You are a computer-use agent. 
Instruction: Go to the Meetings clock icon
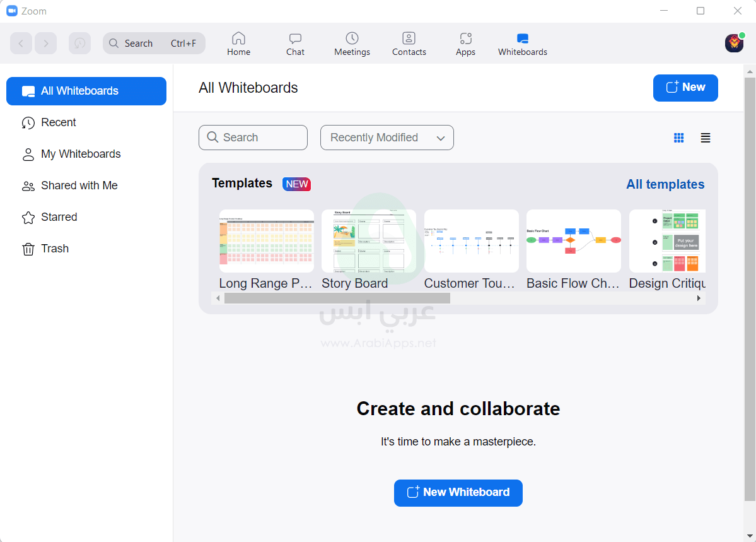pos(352,38)
